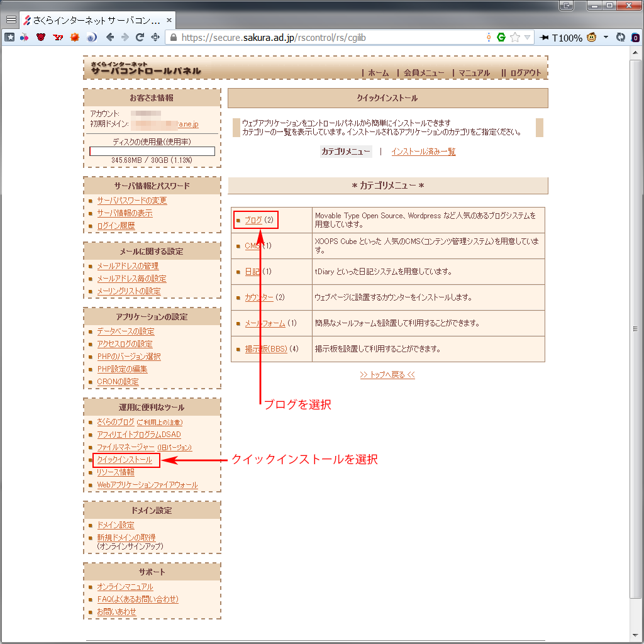The height and width of the screenshot is (644, 644).
Task: Open メーリングリストの設定 link
Action: tap(128, 291)
